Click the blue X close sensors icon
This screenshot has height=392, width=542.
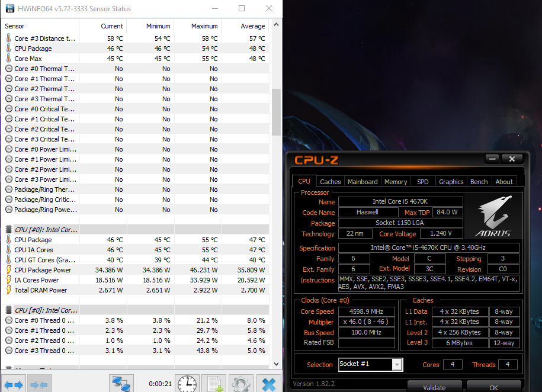click(268, 384)
